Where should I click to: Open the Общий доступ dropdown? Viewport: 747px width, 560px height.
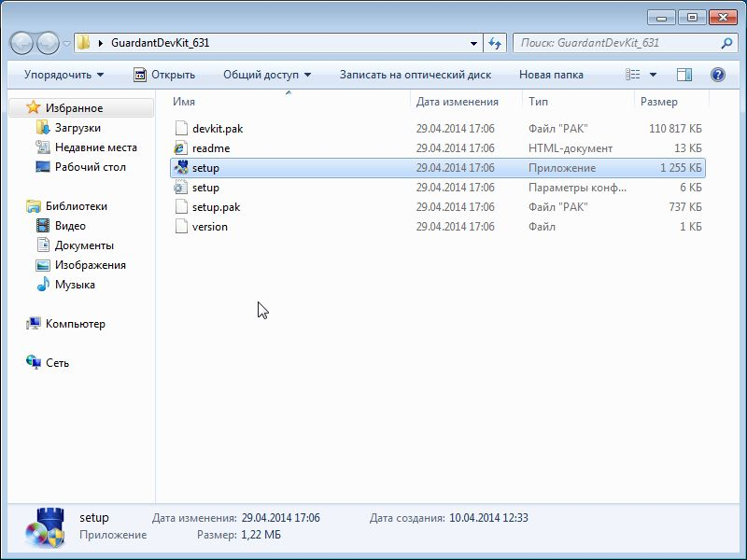[x=267, y=75]
